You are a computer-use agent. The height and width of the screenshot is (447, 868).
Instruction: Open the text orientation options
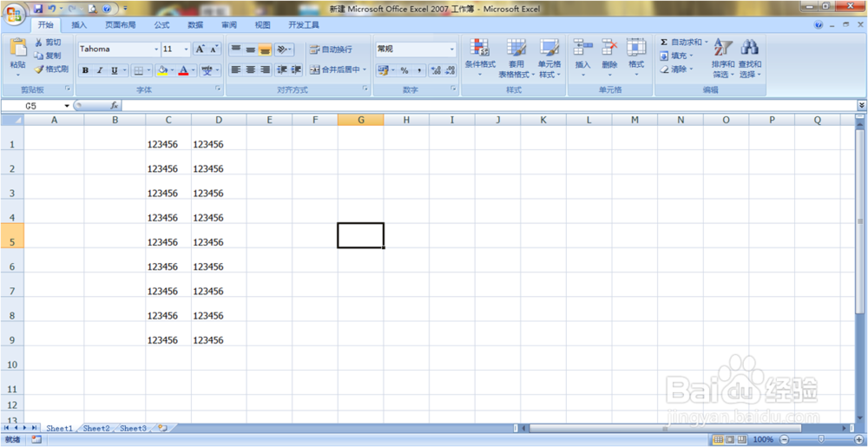284,49
